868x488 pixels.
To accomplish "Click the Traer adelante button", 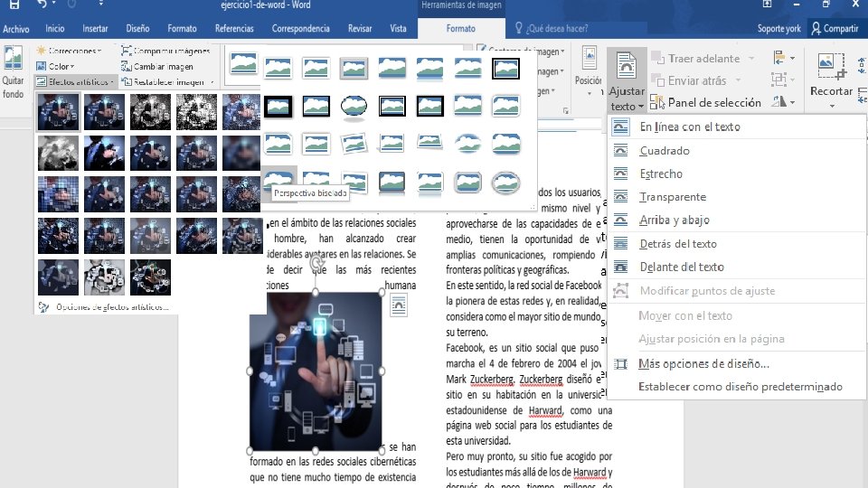I will point(696,58).
